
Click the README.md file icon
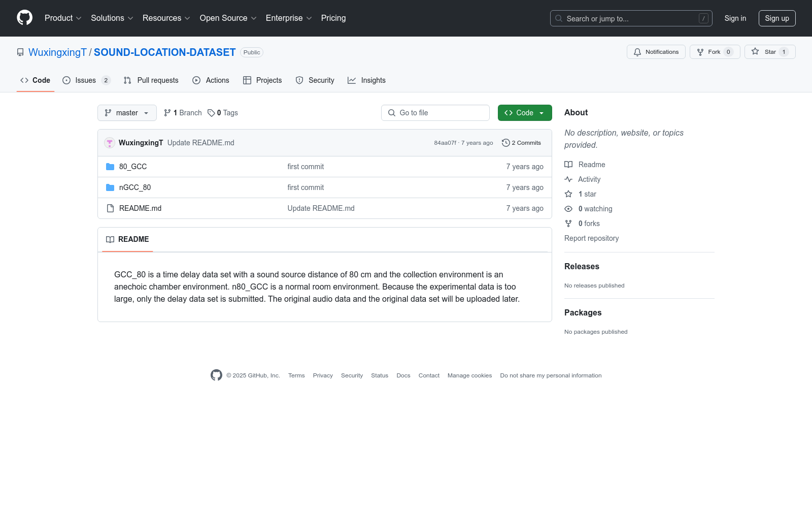[110, 208]
